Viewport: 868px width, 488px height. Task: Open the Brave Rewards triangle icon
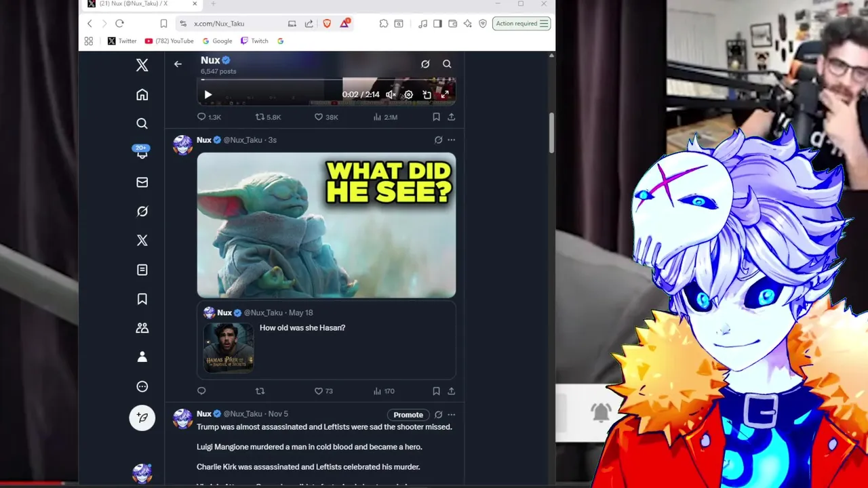point(344,23)
